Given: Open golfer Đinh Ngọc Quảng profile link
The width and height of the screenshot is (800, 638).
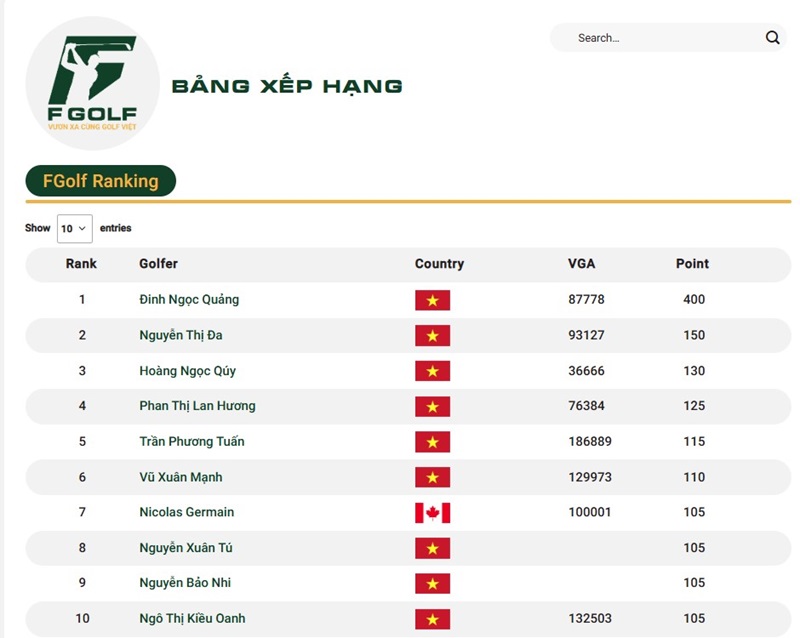Looking at the screenshot, I should pos(189,300).
